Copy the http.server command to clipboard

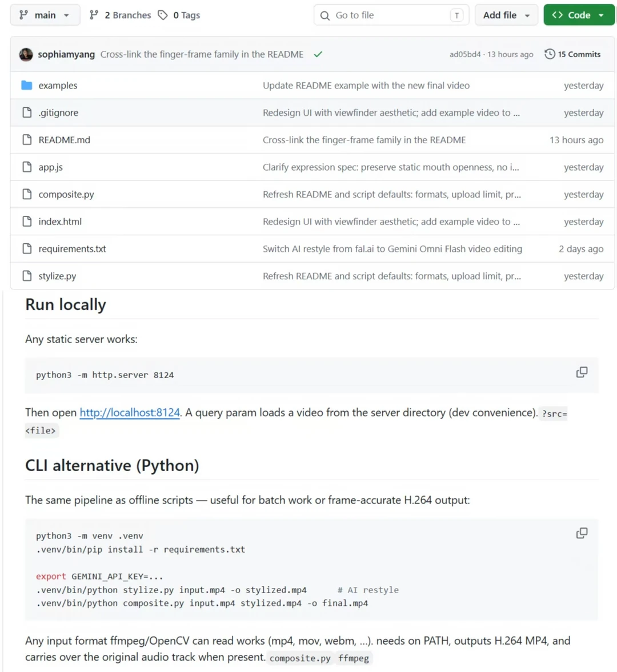pos(582,372)
